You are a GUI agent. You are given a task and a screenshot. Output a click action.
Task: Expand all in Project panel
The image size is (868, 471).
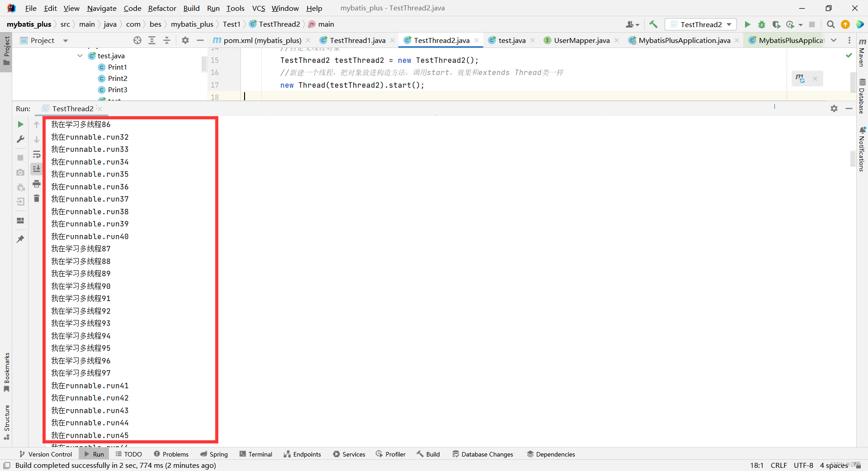152,40
